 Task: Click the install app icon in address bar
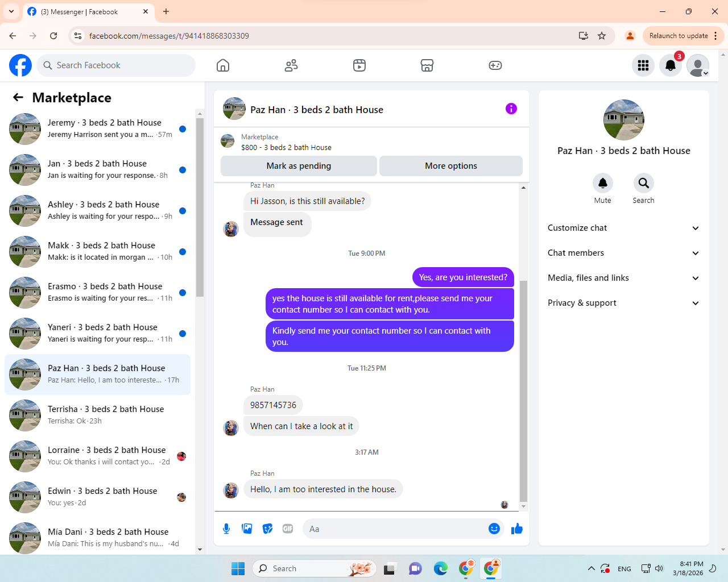584,36
